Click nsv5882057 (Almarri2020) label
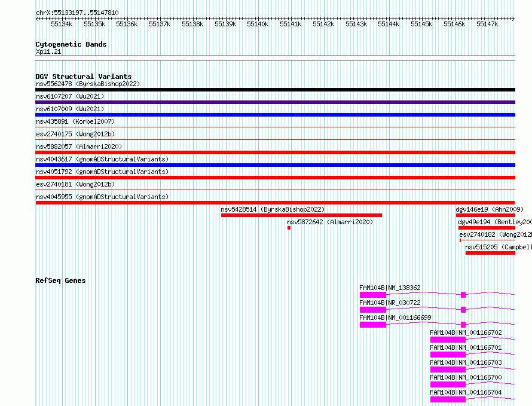Viewport: 532px width, 406px height. tap(79, 146)
